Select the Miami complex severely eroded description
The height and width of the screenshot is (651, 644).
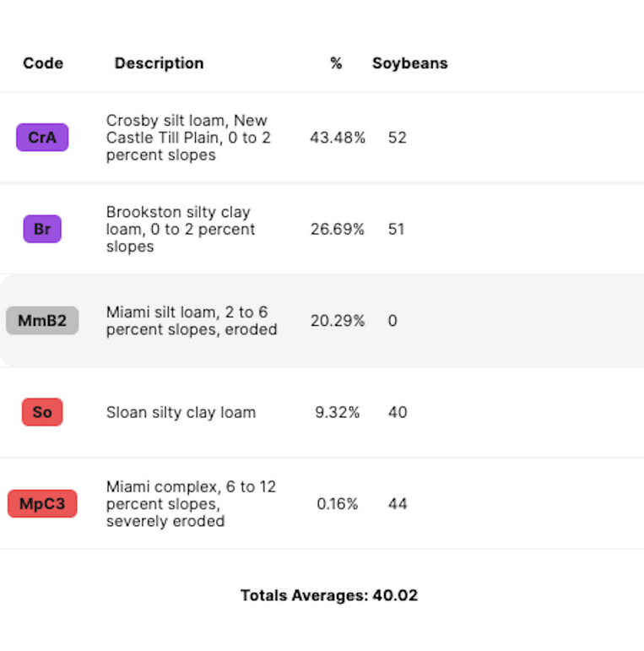point(191,504)
